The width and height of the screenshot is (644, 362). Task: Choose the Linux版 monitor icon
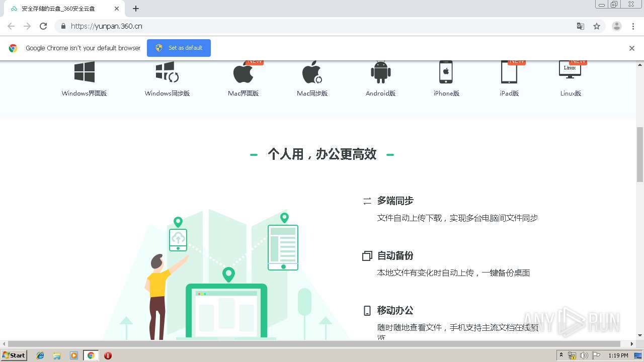pos(570,70)
